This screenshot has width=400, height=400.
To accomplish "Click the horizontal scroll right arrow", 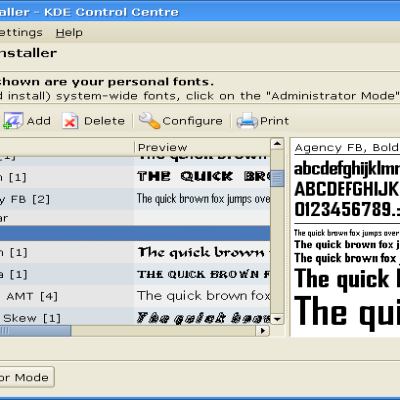I will click(263, 331).
